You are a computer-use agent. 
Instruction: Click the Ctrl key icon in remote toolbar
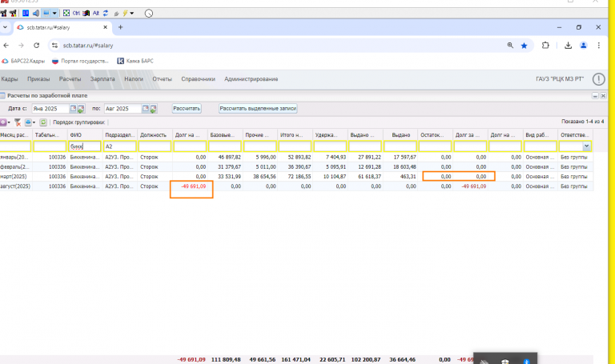76,14
